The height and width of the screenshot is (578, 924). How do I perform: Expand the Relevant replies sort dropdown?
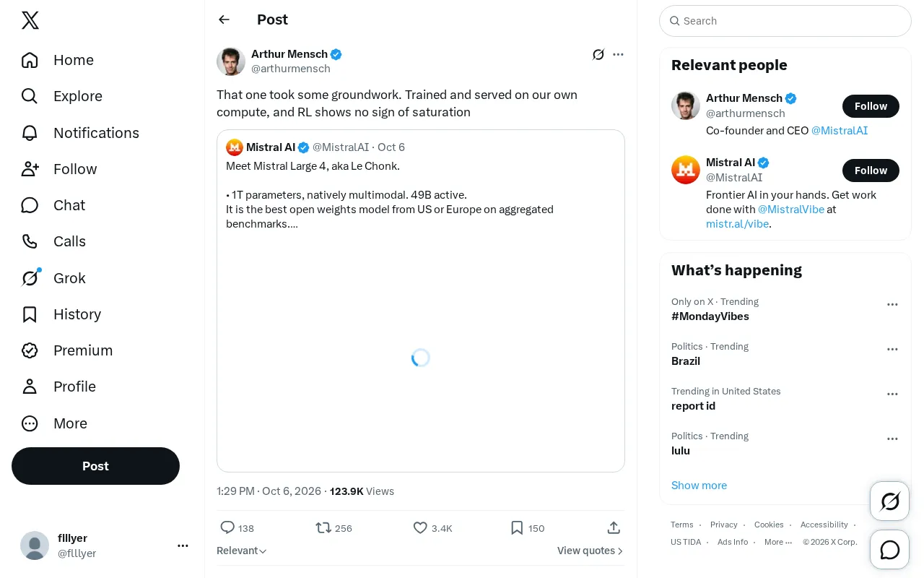click(242, 551)
